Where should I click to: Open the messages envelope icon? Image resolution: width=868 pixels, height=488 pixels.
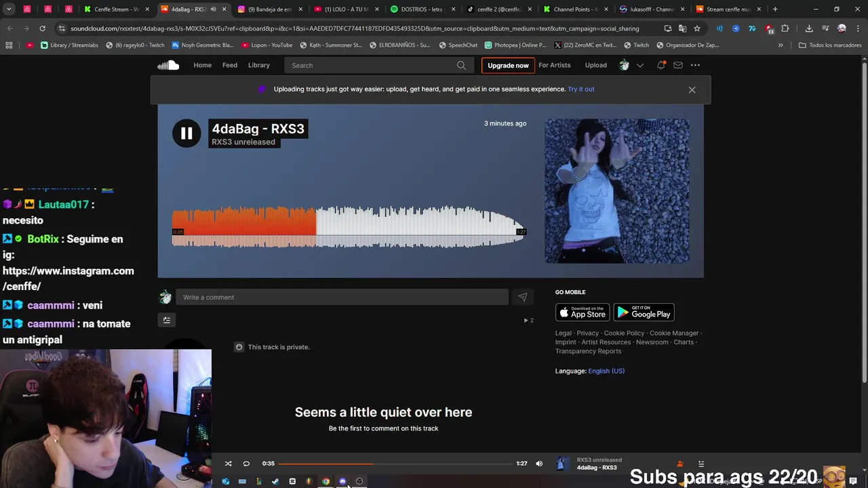point(678,65)
